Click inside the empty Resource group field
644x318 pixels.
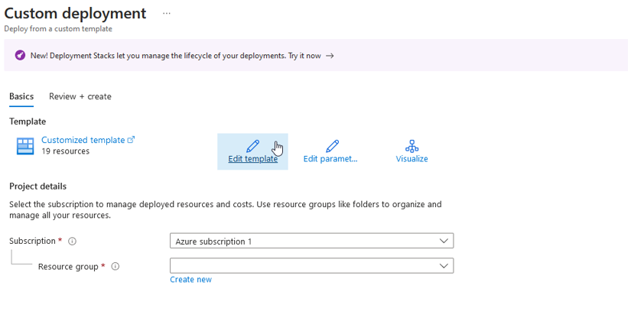click(302, 266)
